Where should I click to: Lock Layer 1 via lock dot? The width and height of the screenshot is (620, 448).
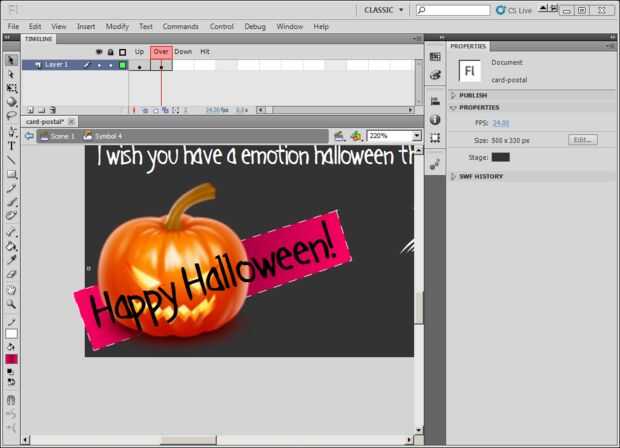coord(111,65)
